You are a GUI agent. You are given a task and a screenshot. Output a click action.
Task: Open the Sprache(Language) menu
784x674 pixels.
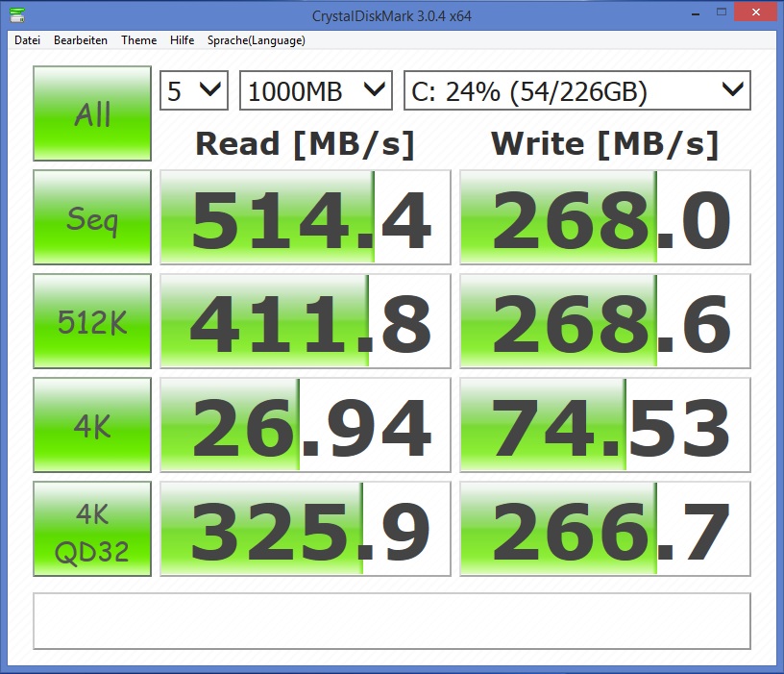tap(256, 40)
